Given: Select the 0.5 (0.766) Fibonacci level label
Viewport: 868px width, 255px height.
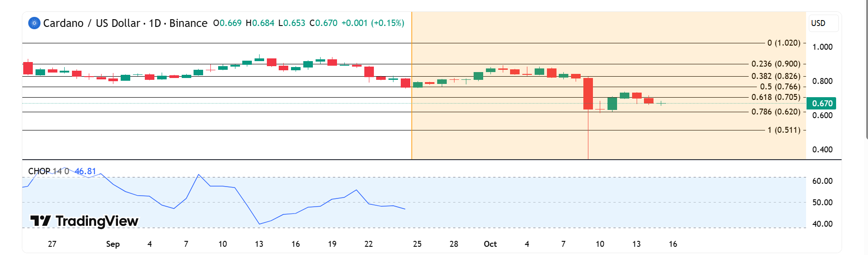Looking at the screenshot, I should pos(780,87).
